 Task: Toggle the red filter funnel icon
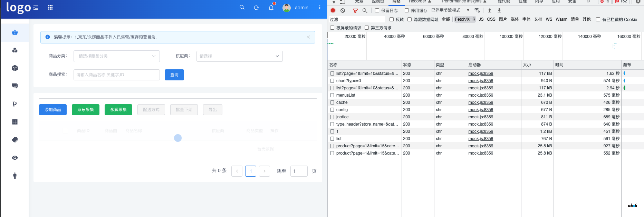355,10
